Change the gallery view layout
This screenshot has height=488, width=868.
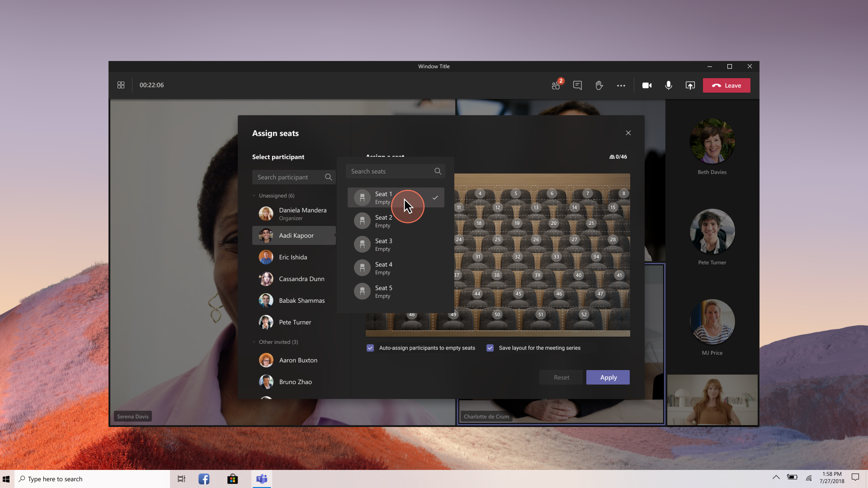(x=121, y=85)
